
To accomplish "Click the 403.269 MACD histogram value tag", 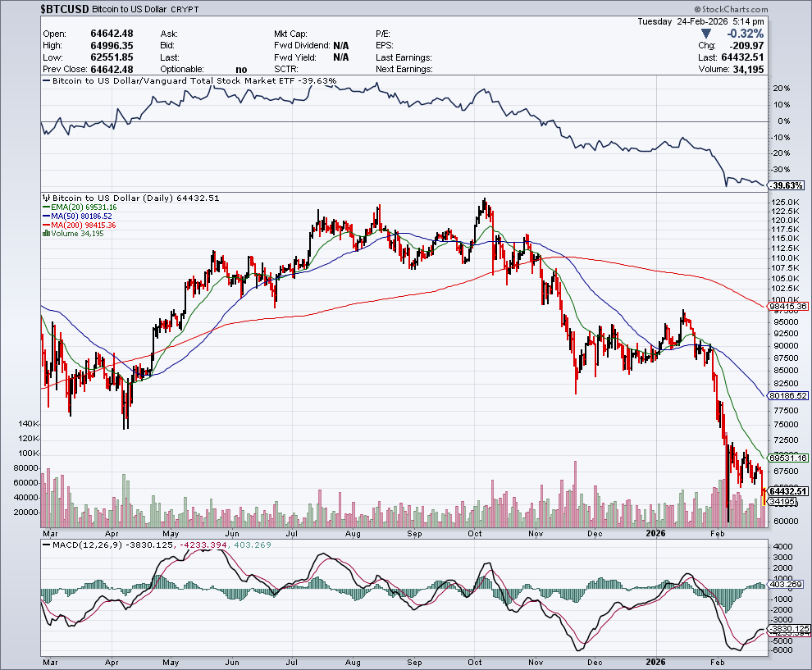I will (x=787, y=585).
